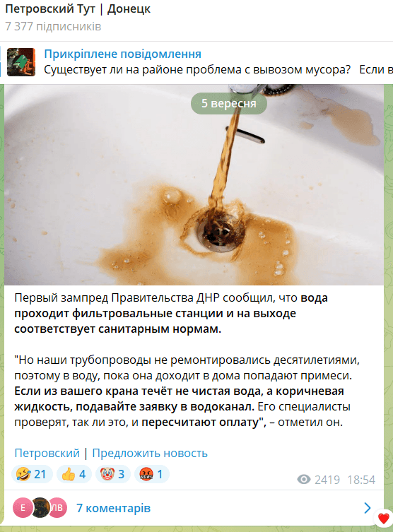The image size is (393, 532).
Task: Toggle the clown emoji reaction with 3
Action: click(x=113, y=474)
